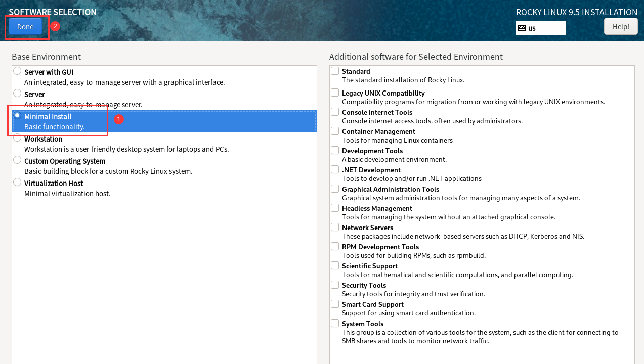
Task: Tick the Headless Management checkbox
Action: (x=335, y=208)
